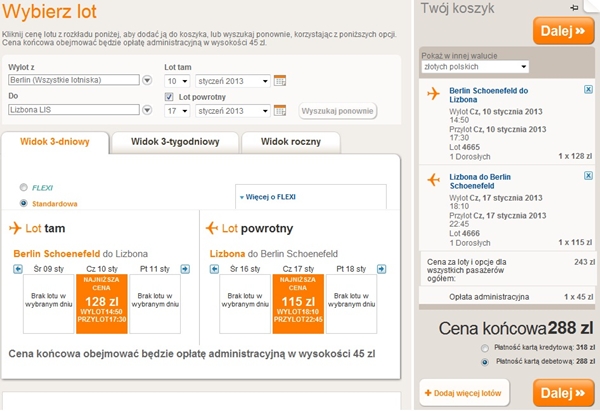The image size is (600, 411).
Task: Open return month dropdown styczeń 2013
Action: (x=233, y=111)
